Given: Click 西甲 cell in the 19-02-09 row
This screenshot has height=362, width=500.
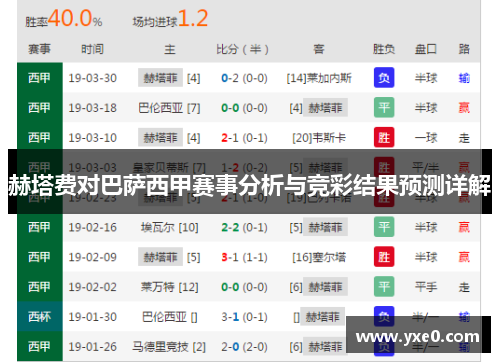Looking at the screenshot, I should pyautogui.click(x=40, y=257).
